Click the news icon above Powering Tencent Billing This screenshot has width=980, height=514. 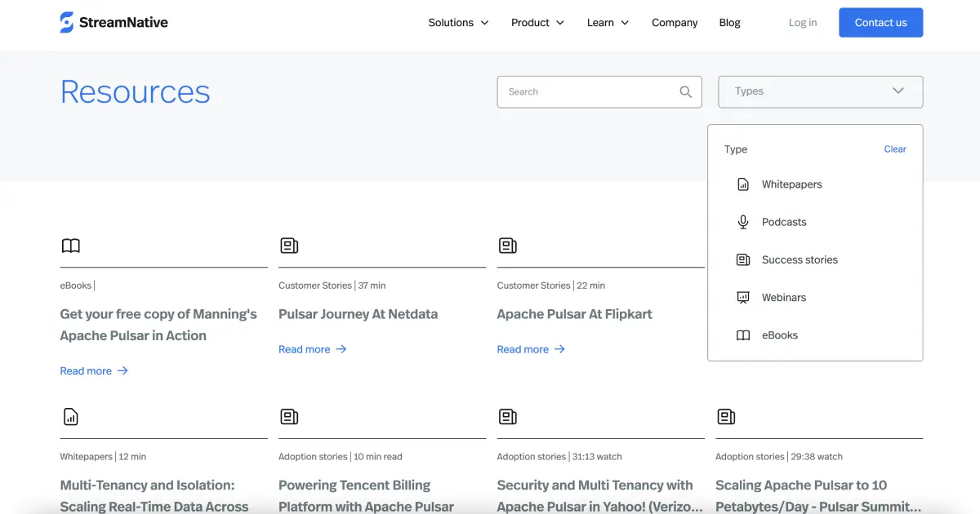(x=289, y=417)
